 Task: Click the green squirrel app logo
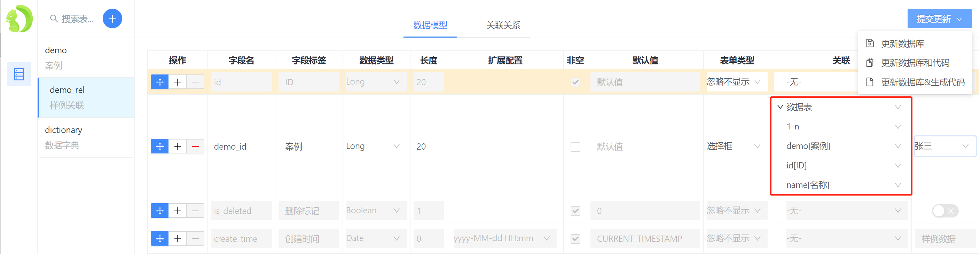click(x=19, y=19)
